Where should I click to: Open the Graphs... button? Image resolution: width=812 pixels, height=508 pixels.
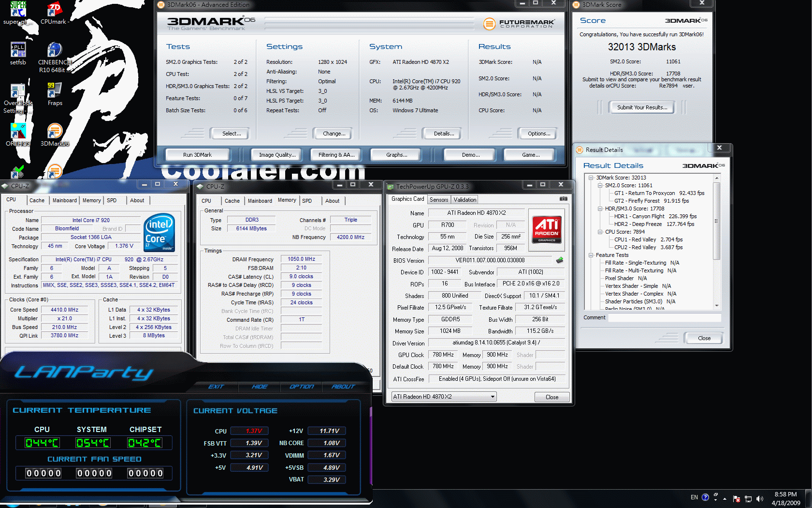(x=396, y=155)
